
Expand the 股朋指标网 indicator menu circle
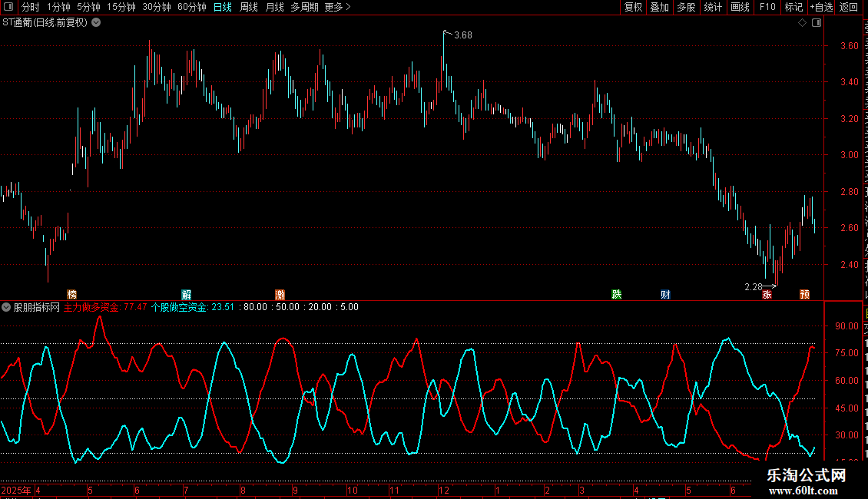[x=6, y=307]
